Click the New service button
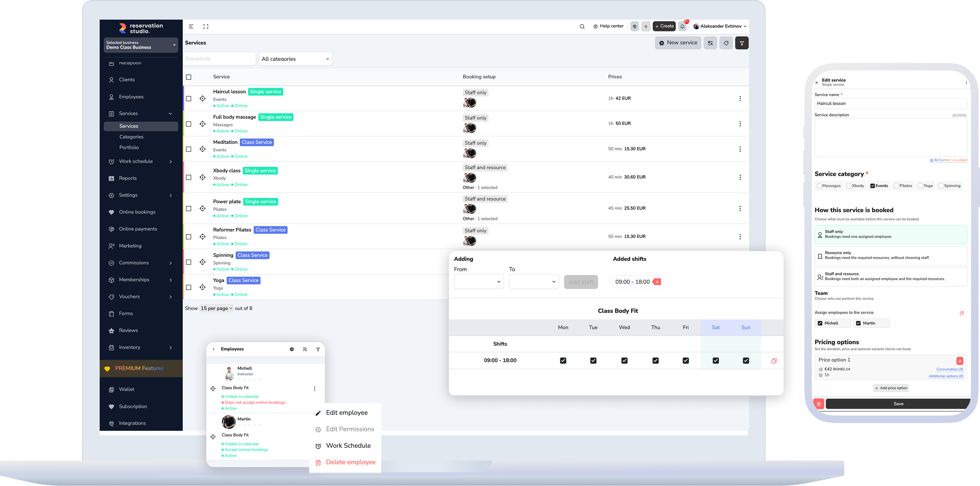 coord(678,43)
